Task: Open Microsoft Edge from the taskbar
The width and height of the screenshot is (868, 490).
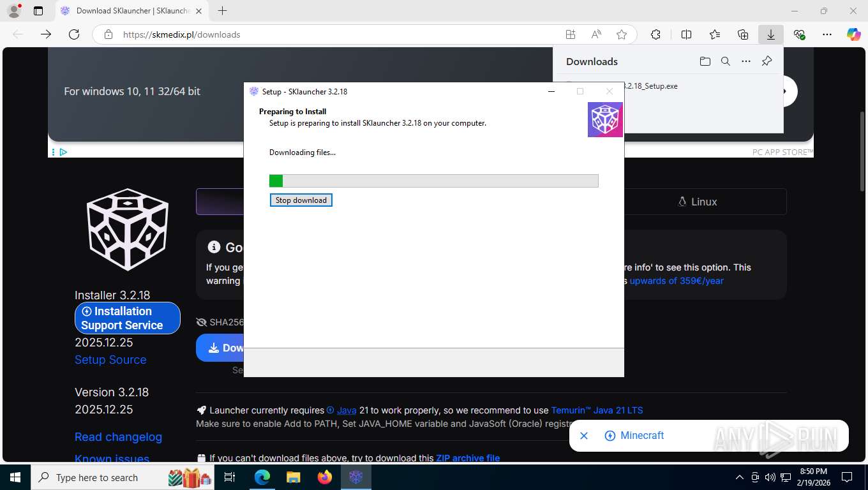Action: 262,477
